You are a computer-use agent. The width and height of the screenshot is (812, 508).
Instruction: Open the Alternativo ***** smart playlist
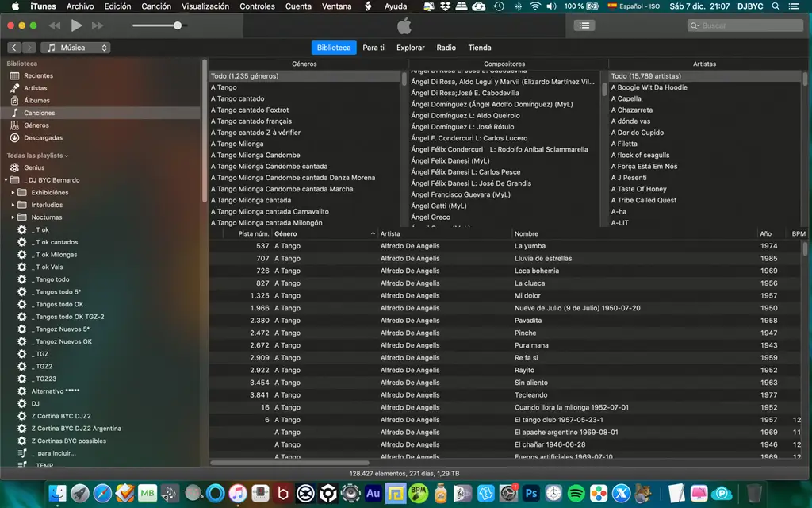[x=56, y=391]
